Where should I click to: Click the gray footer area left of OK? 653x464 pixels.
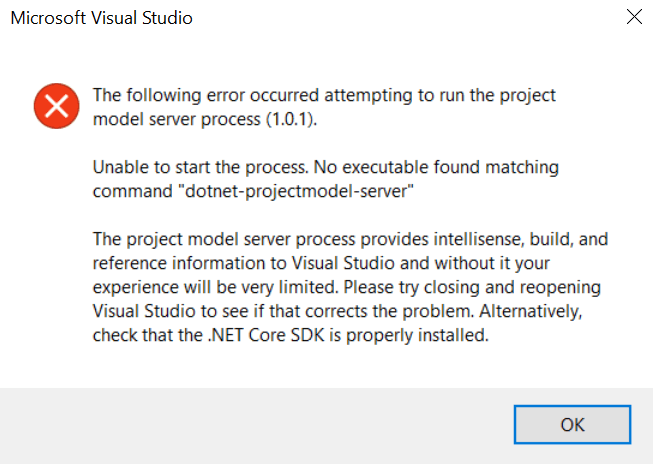tap(250, 424)
